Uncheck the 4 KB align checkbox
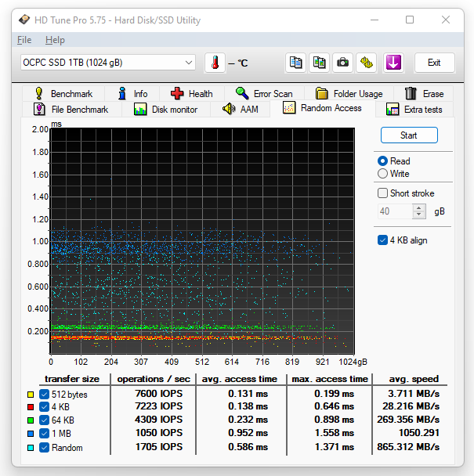 382,240
